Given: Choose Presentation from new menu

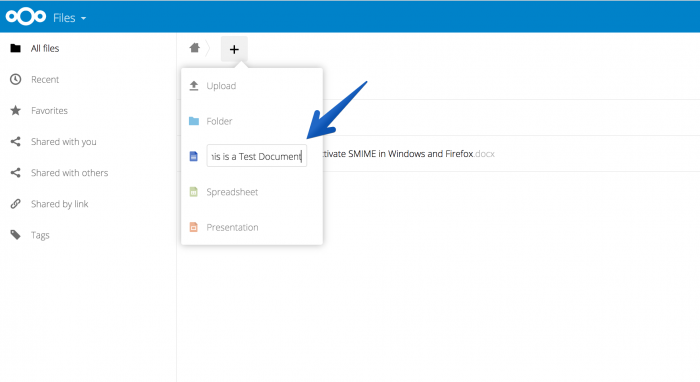Looking at the screenshot, I should pos(252,227).
